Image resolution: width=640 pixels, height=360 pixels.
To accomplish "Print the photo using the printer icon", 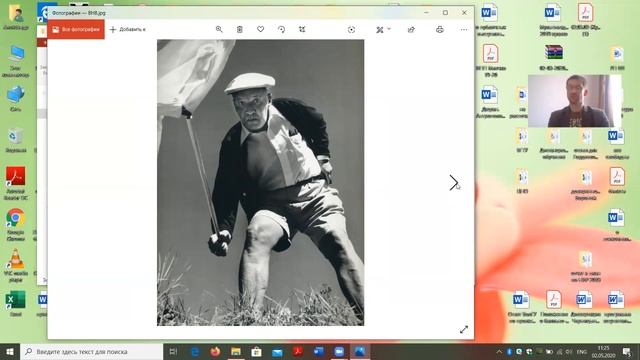I will click(x=440, y=29).
